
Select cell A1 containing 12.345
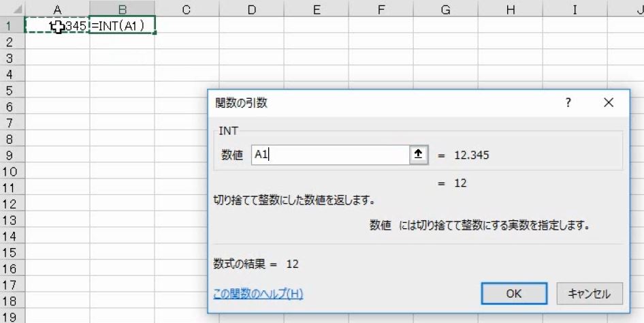[x=57, y=26]
